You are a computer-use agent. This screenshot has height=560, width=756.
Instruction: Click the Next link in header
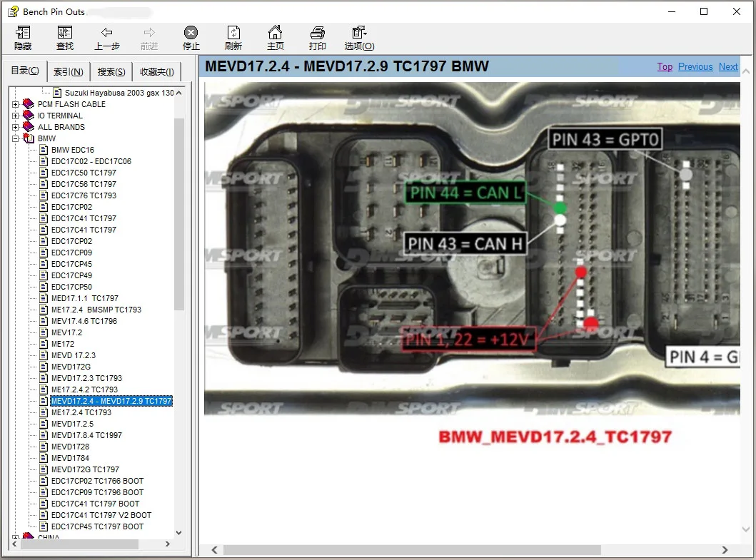pos(728,67)
